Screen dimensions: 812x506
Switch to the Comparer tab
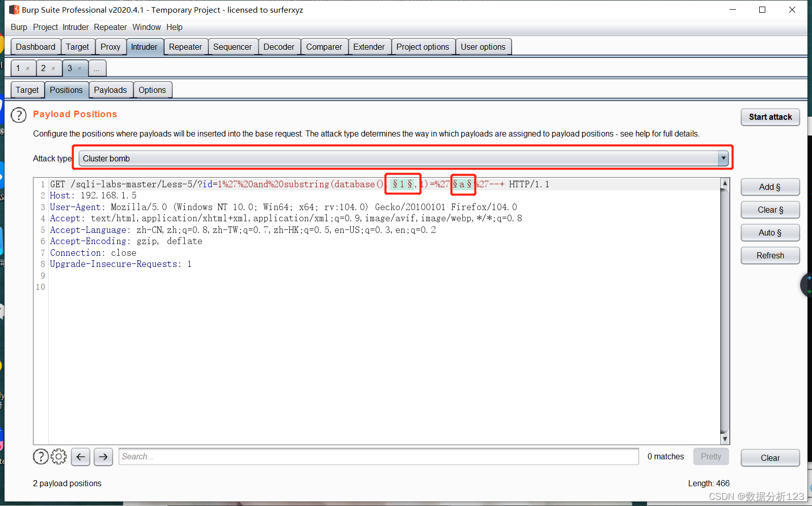point(324,47)
